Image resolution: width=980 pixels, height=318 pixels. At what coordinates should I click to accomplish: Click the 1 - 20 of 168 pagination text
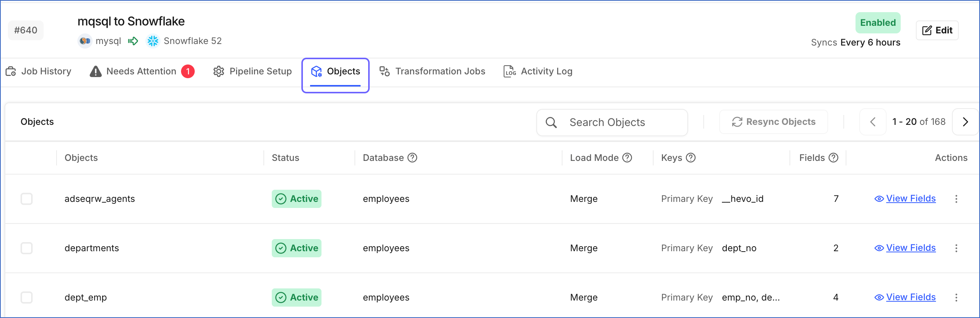[x=919, y=122]
